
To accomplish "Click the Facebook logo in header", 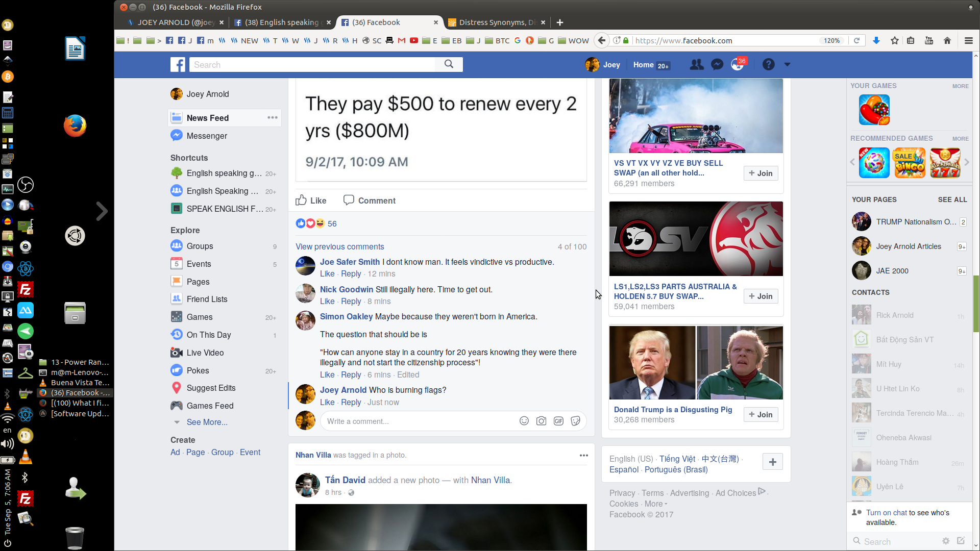I will (178, 64).
